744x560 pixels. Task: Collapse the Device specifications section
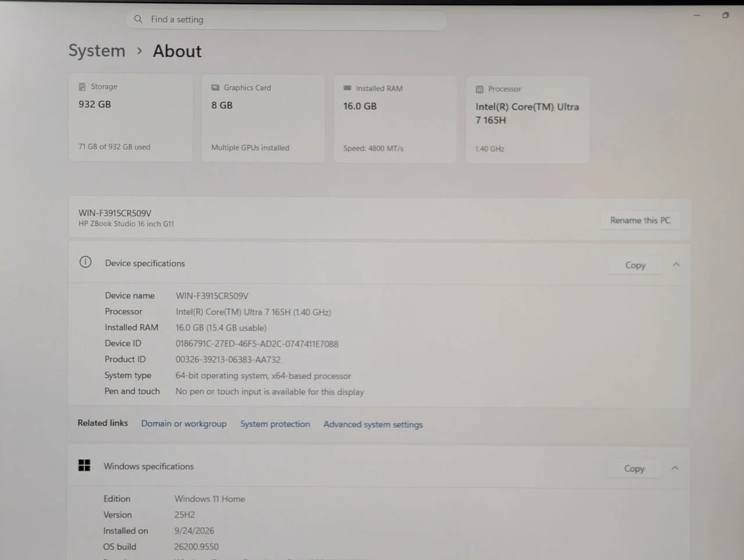click(x=676, y=264)
